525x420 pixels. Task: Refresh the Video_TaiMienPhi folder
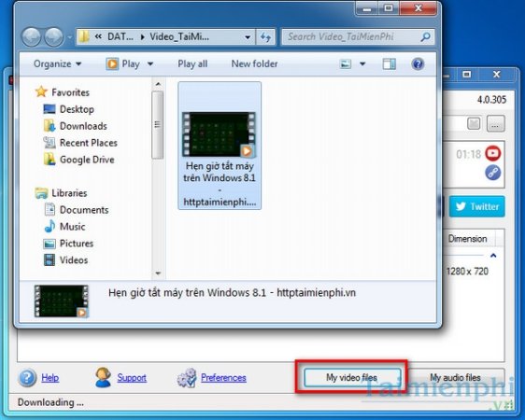pos(265,37)
